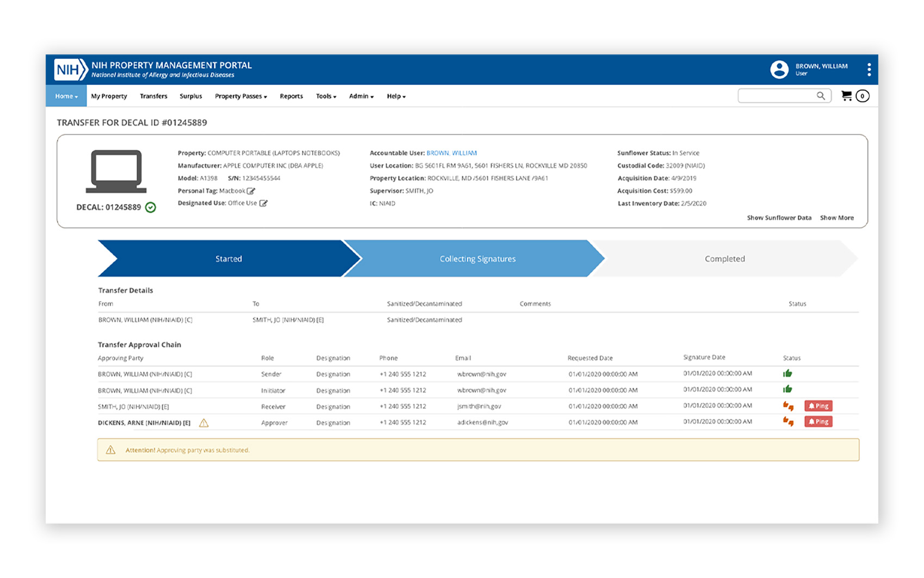
Task: Expand the Property Passes dropdown
Action: click(240, 96)
